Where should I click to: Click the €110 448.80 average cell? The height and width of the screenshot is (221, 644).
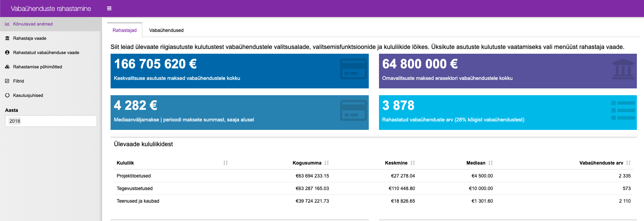(x=402, y=188)
